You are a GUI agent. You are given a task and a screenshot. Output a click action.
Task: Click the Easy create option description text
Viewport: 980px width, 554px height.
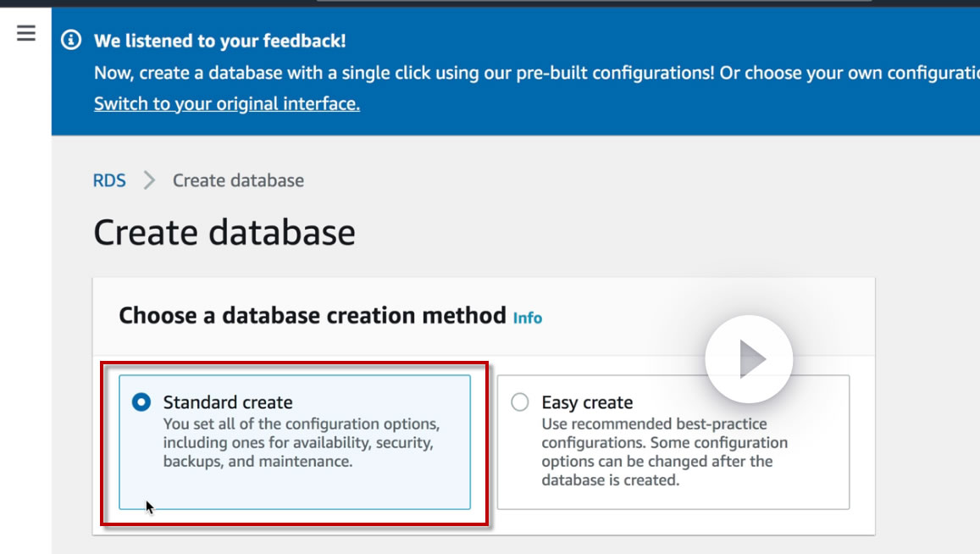pos(664,452)
